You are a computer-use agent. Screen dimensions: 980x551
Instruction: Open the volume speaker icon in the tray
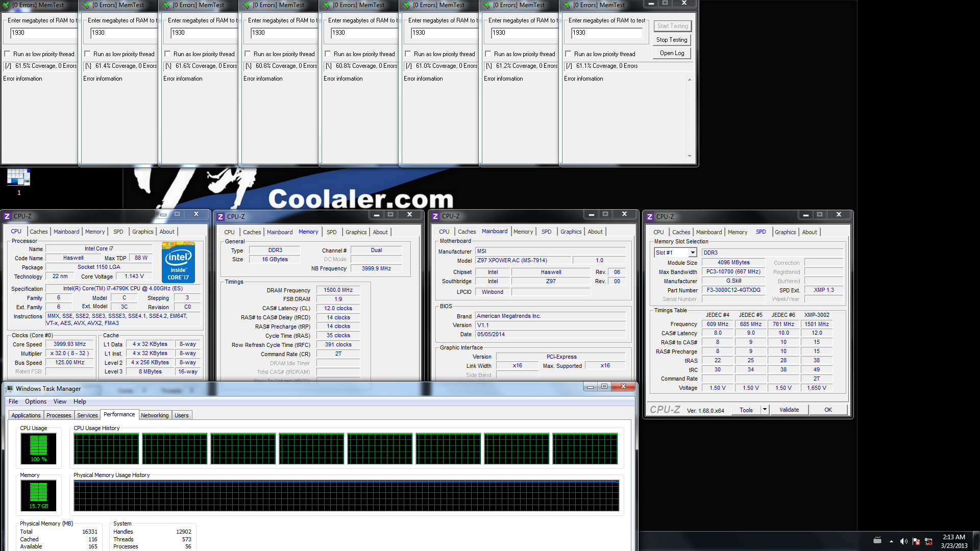(x=903, y=541)
